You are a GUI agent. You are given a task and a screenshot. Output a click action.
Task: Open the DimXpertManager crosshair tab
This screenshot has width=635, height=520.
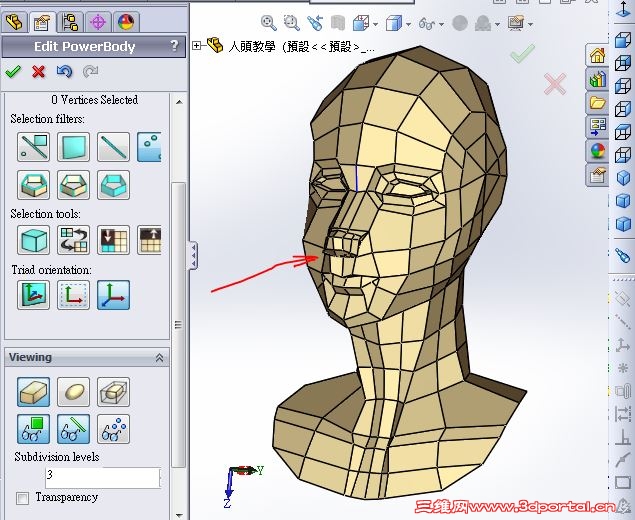(x=98, y=22)
